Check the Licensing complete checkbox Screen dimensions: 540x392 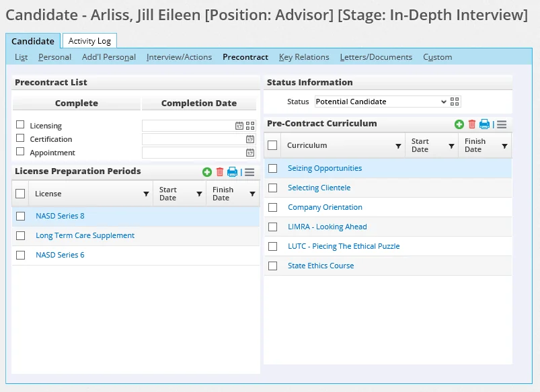20,125
